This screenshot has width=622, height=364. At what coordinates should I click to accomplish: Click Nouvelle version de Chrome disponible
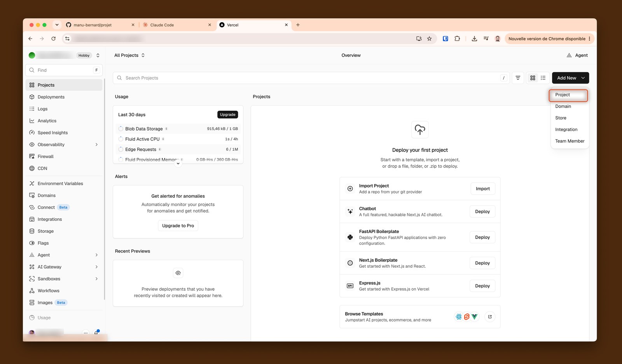(x=550, y=39)
